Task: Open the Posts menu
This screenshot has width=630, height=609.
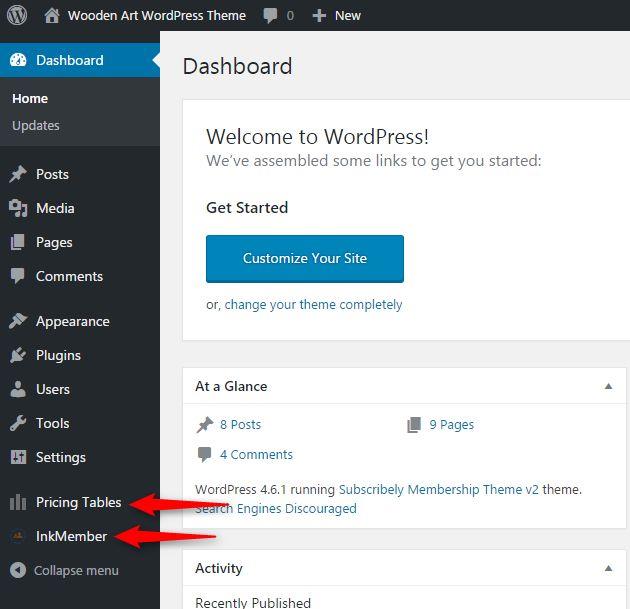Action: (x=52, y=174)
